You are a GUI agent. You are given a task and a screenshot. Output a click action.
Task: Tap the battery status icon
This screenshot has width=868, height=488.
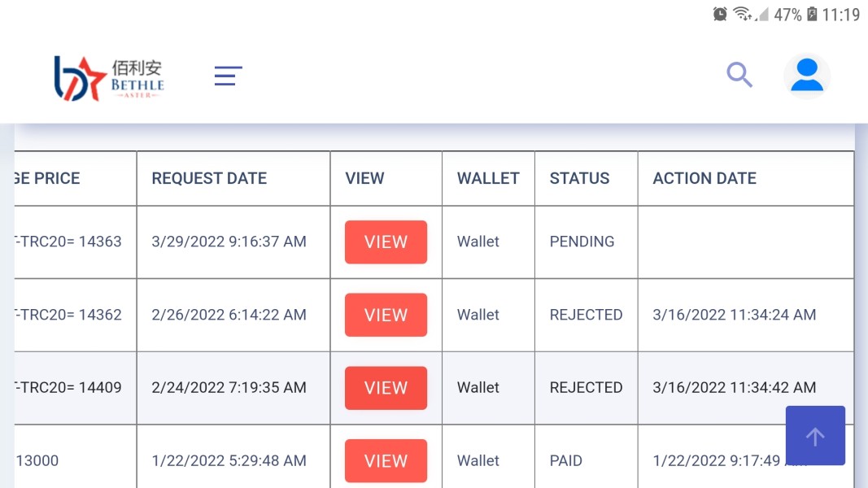(x=811, y=14)
